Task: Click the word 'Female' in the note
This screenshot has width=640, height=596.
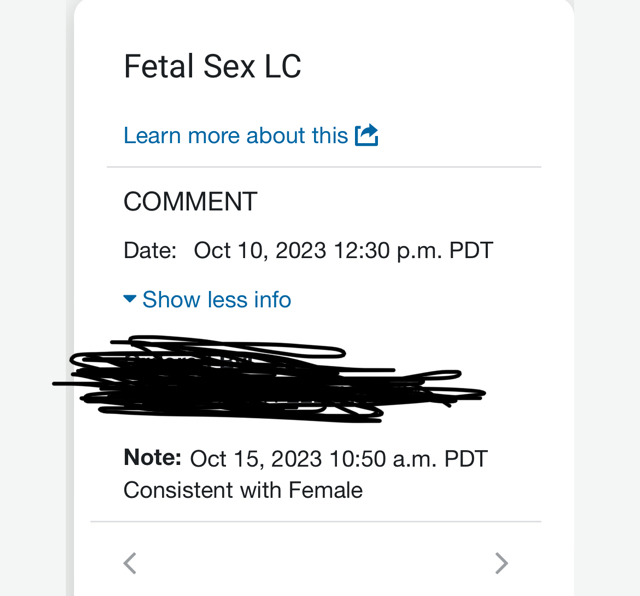Action: [326, 490]
